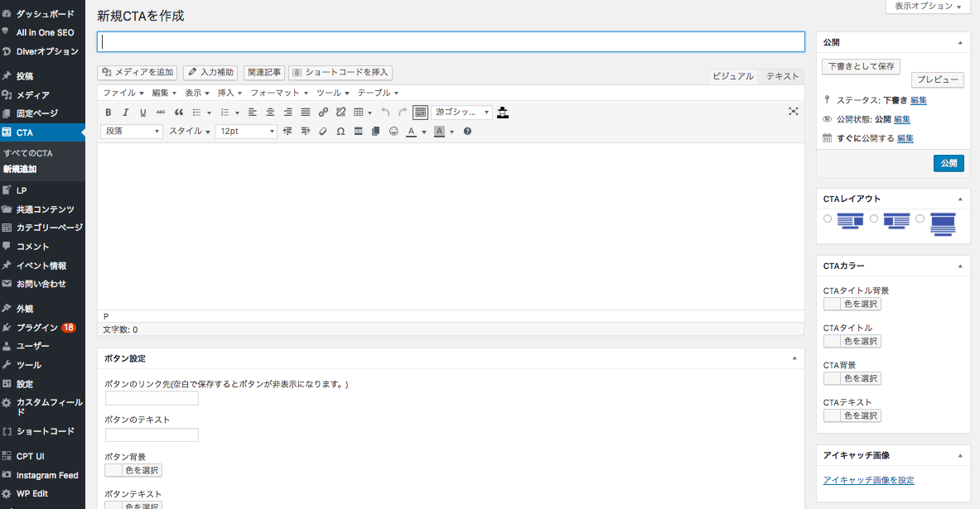
Task: Click the text color letter A icon
Action: [x=411, y=131]
